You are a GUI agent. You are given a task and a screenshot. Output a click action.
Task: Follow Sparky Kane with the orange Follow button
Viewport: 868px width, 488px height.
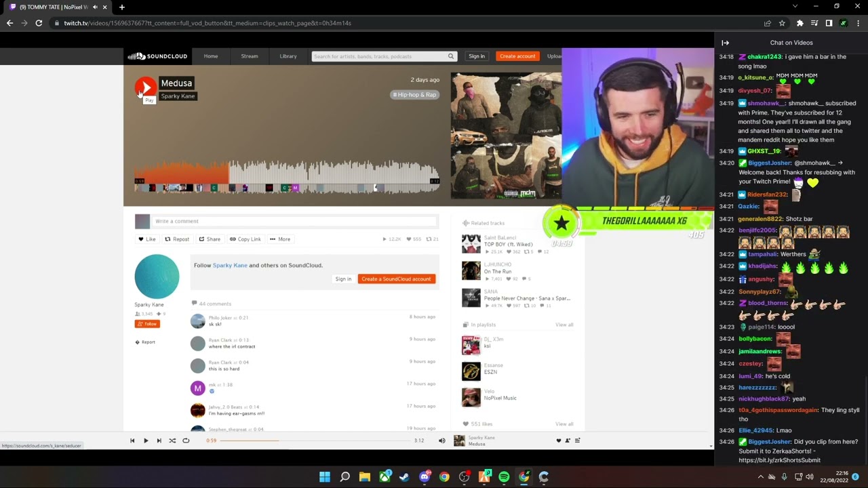click(x=147, y=324)
